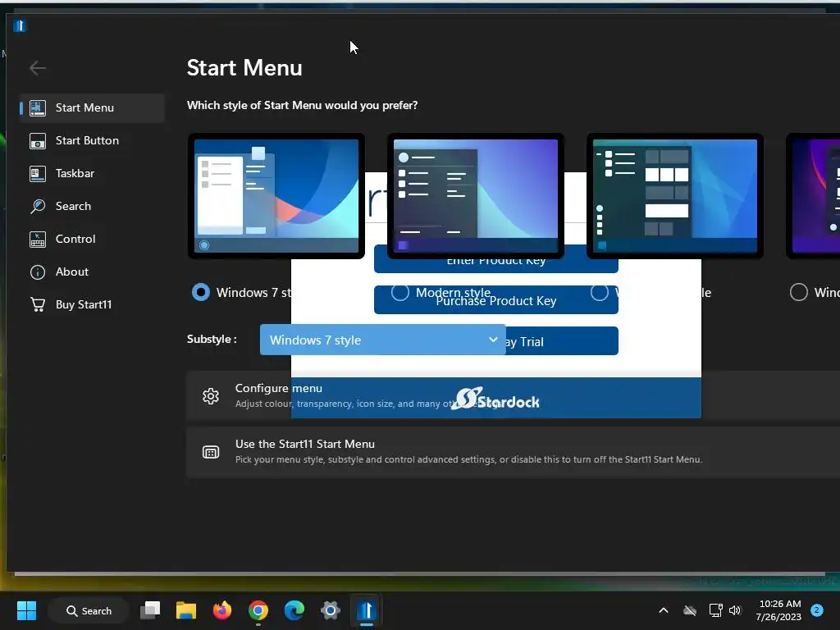
Task: Click the Start11 app icon in title bar
Action: coord(20,25)
